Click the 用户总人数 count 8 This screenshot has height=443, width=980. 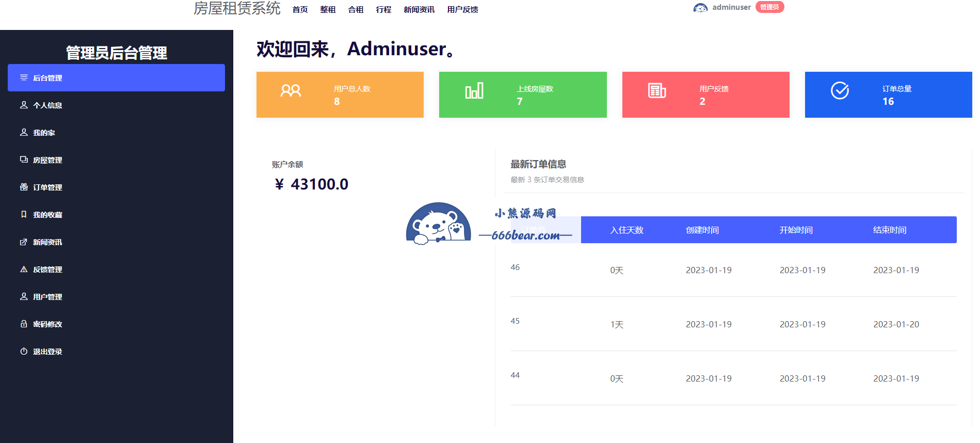point(337,102)
